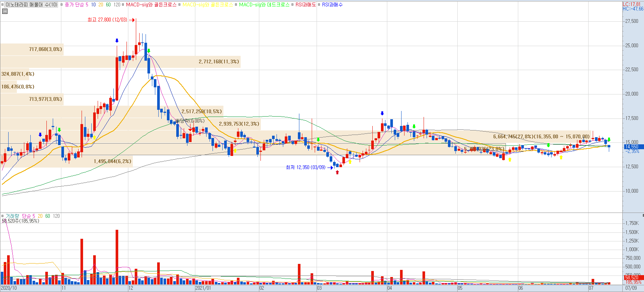This screenshot has width=644, height=292.
Task: Open the grid table icon below the chart title
Action: tap(5, 11)
